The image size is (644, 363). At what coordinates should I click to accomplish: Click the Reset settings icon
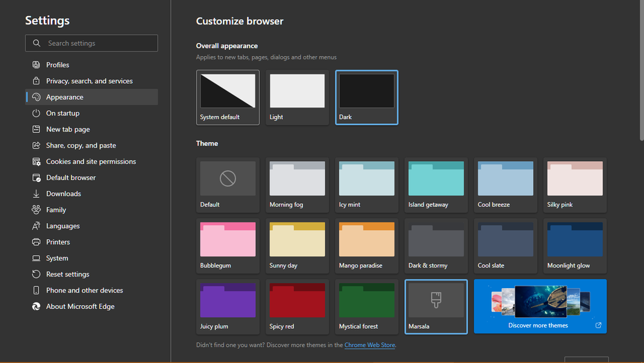36,274
